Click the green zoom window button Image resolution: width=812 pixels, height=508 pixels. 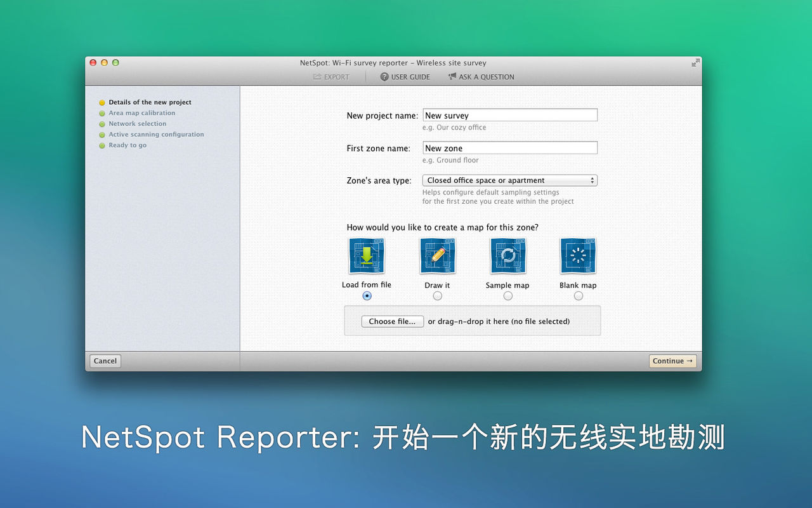pos(115,63)
